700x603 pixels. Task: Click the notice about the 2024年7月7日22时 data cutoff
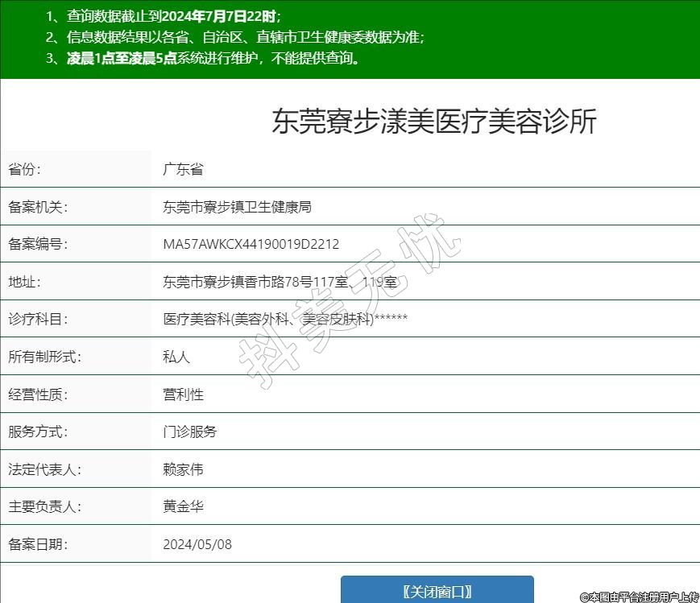[x=164, y=16]
